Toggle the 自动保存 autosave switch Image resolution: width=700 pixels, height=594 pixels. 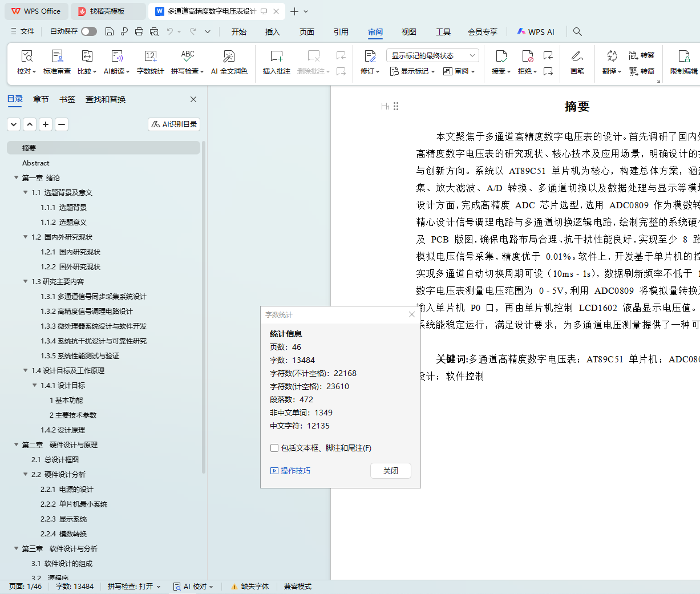click(x=89, y=31)
